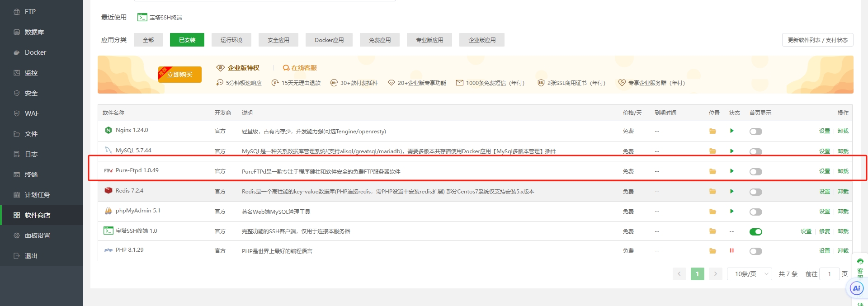Open folder location for Nginx 1.24.0
This screenshot has height=306, width=868.
click(712, 131)
